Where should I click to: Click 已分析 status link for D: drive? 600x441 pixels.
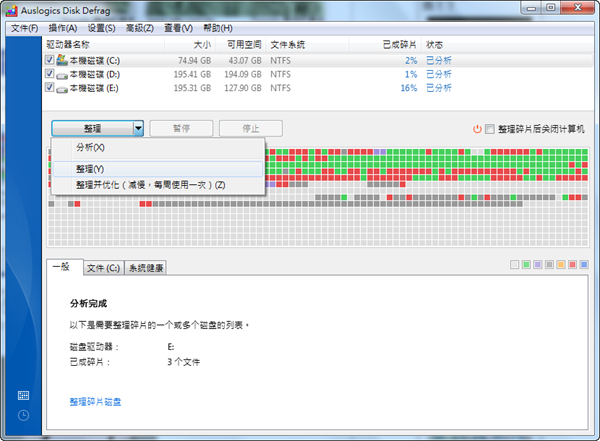tap(439, 74)
